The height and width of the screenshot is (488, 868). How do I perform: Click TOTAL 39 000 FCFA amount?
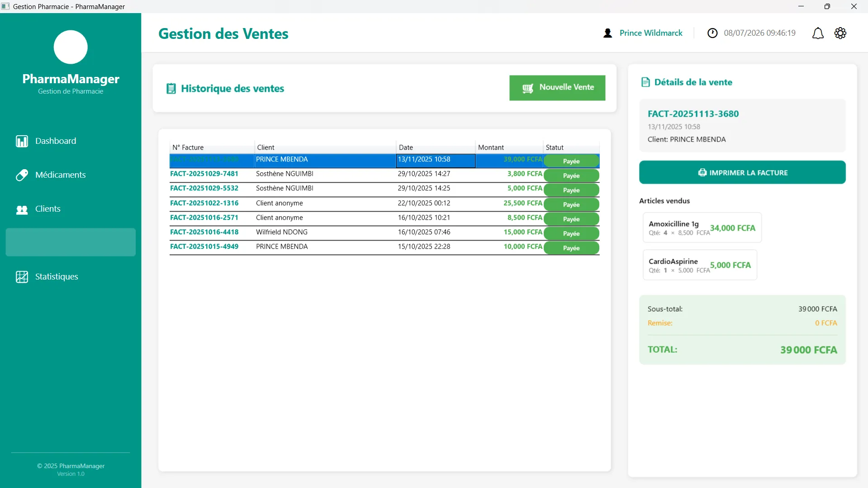[808, 350]
